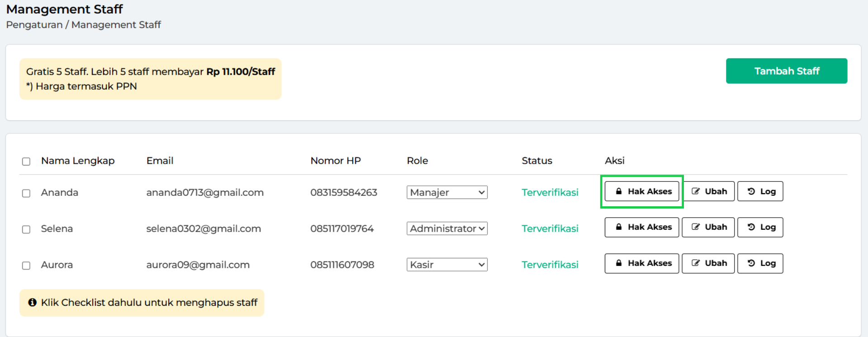Click the lock icon in Selena's row
This screenshot has width=868, height=337.
click(x=618, y=227)
